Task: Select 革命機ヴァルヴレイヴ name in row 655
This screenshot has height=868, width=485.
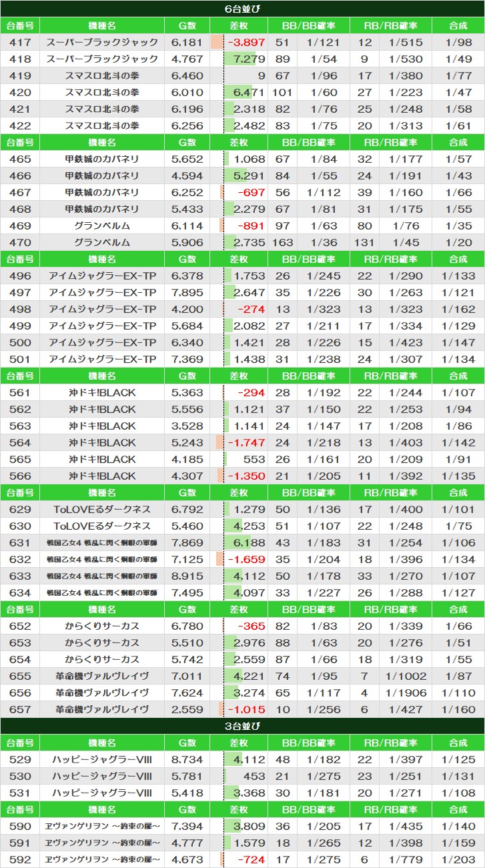Action: pos(102,676)
